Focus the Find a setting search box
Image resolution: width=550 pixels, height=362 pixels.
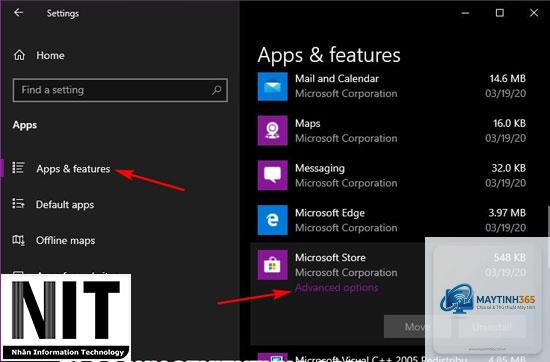[120, 90]
